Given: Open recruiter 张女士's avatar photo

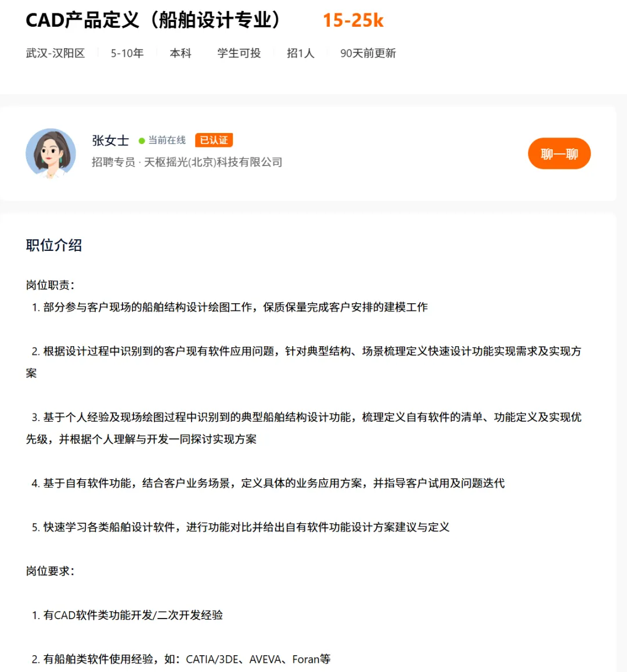Looking at the screenshot, I should [x=51, y=153].
